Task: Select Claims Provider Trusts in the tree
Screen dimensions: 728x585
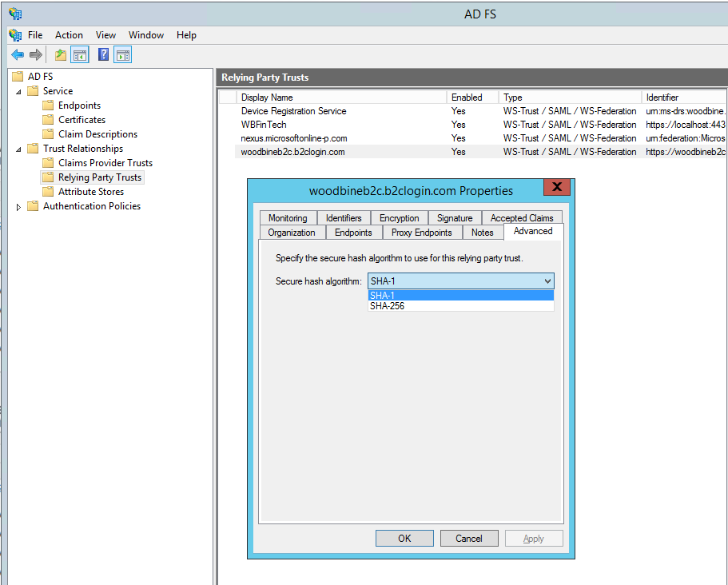Action: click(105, 162)
